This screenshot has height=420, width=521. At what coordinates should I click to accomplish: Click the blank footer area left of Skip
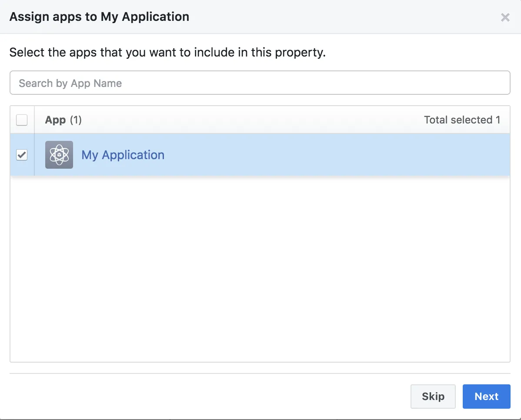coord(209,397)
